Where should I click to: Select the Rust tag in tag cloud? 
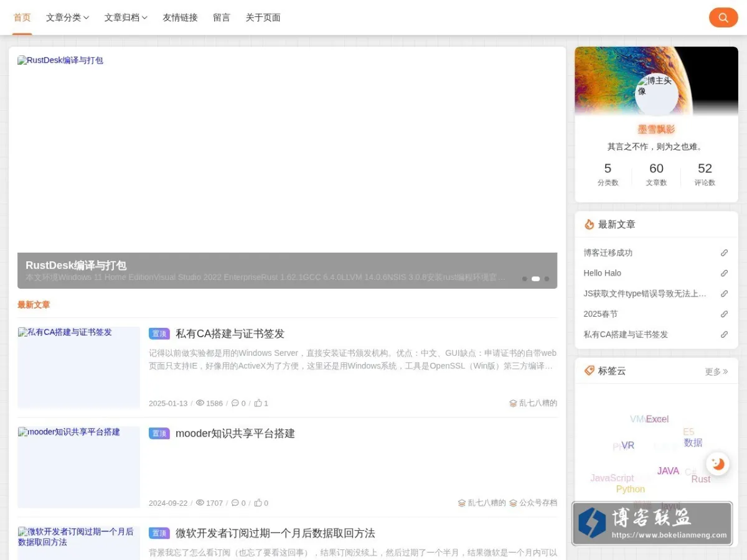pyautogui.click(x=701, y=479)
